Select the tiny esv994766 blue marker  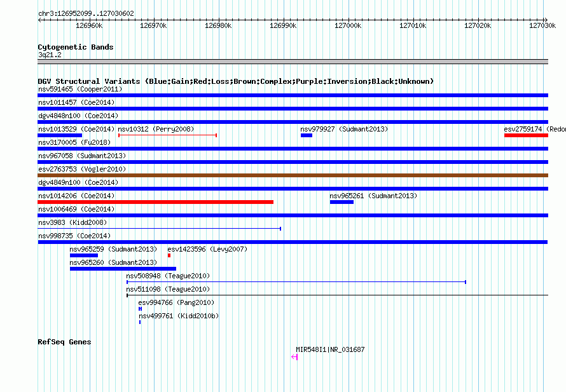point(140,309)
